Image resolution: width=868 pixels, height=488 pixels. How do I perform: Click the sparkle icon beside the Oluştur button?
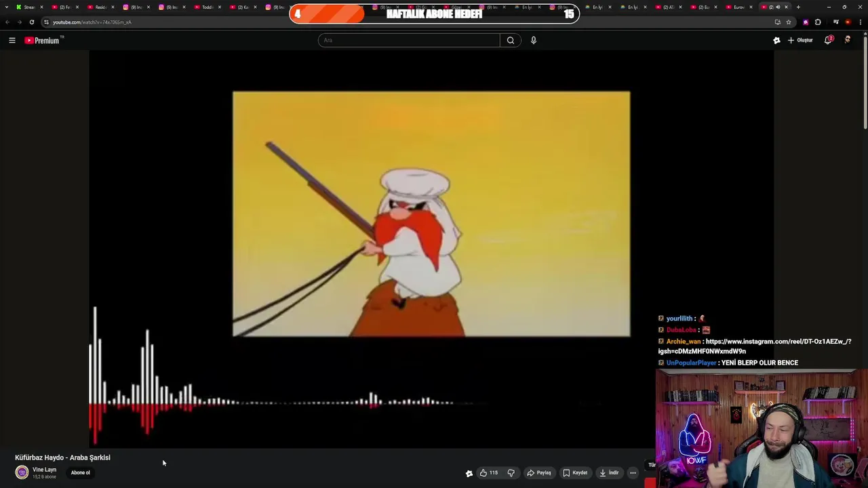click(x=776, y=41)
